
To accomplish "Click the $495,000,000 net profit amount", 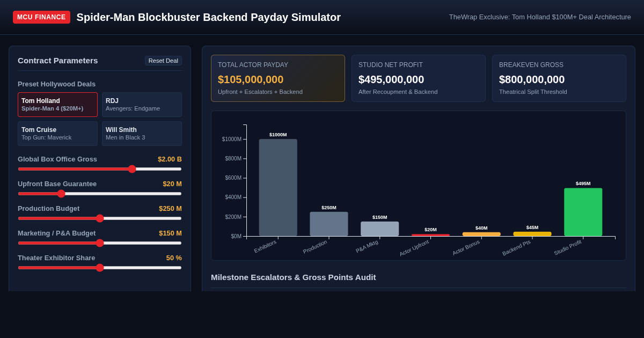I will click(391, 79).
